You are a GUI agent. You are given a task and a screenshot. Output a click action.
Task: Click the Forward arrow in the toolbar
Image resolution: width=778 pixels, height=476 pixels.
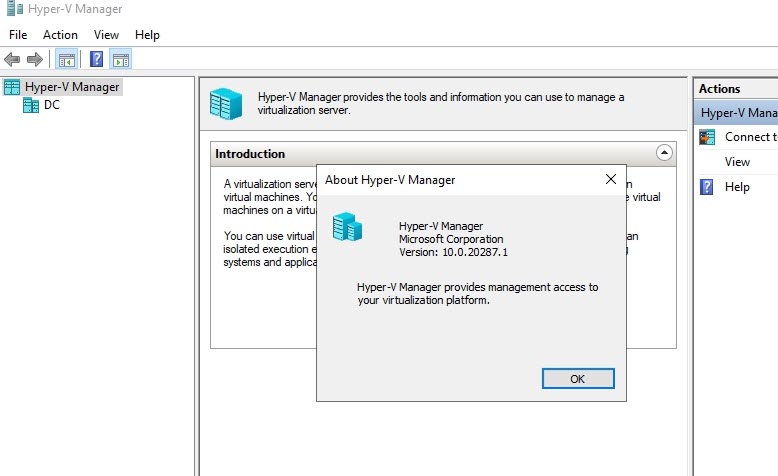coord(34,59)
